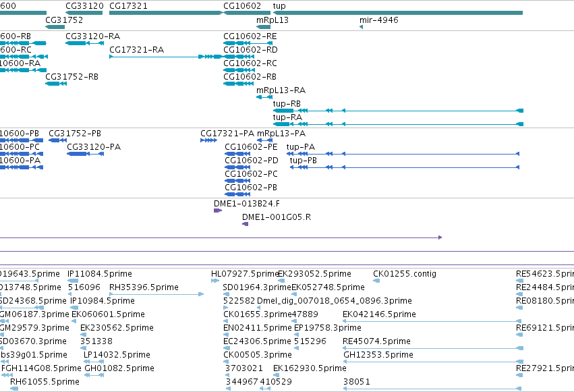
Task: Click the EN02411.5prime EST label
Action: (258, 328)
